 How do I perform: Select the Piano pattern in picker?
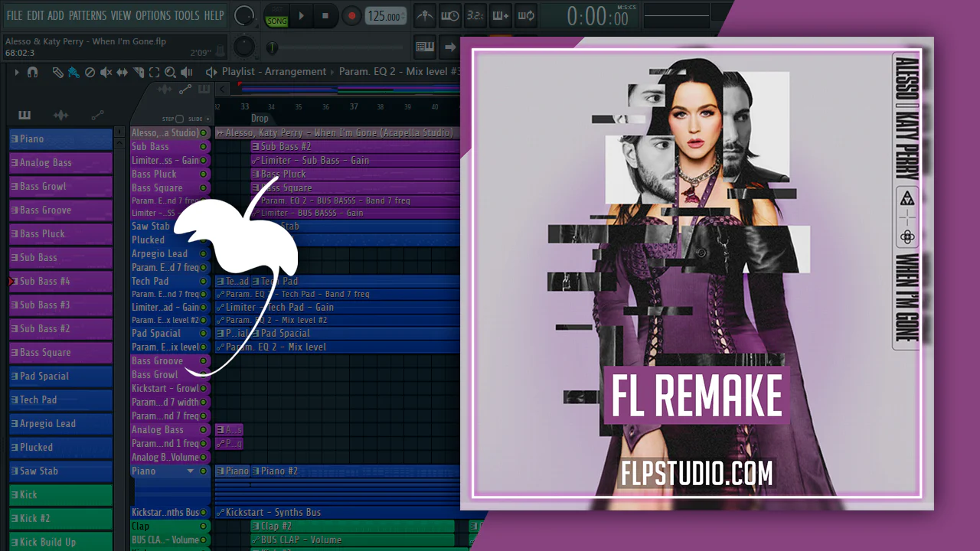(60, 139)
